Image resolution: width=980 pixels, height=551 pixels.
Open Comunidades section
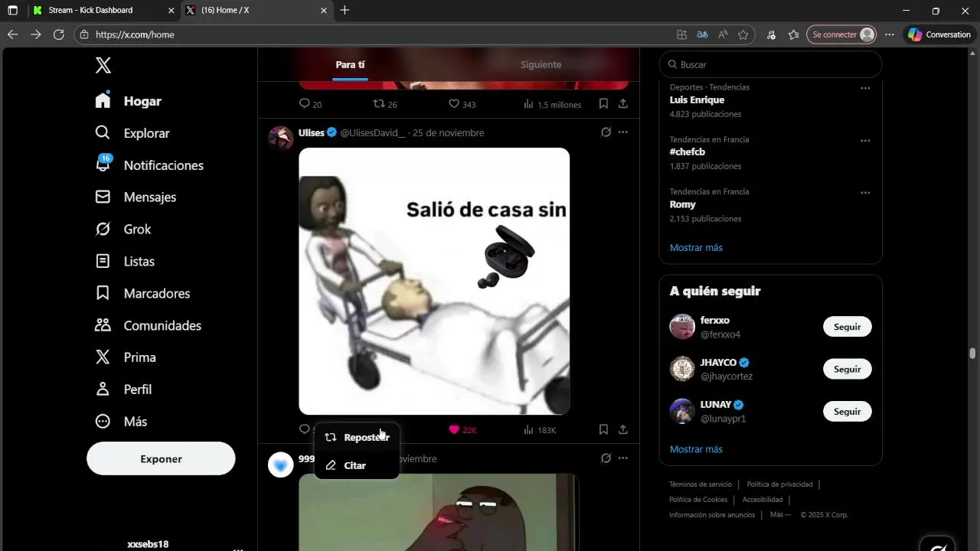click(x=148, y=326)
